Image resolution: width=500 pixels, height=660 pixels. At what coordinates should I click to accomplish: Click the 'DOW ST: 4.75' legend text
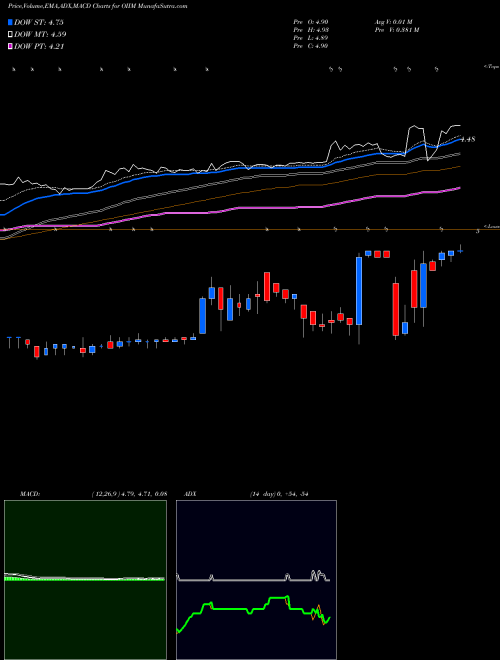(39, 22)
